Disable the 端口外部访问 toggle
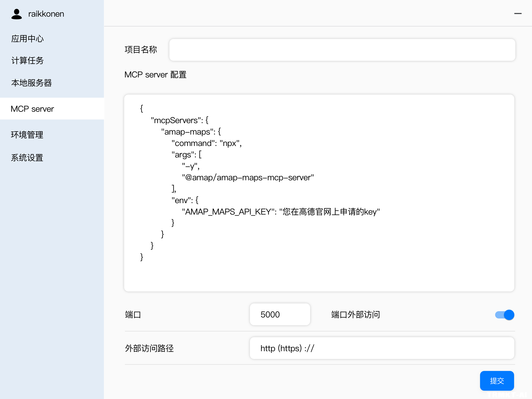The width and height of the screenshot is (532, 399). pos(504,315)
